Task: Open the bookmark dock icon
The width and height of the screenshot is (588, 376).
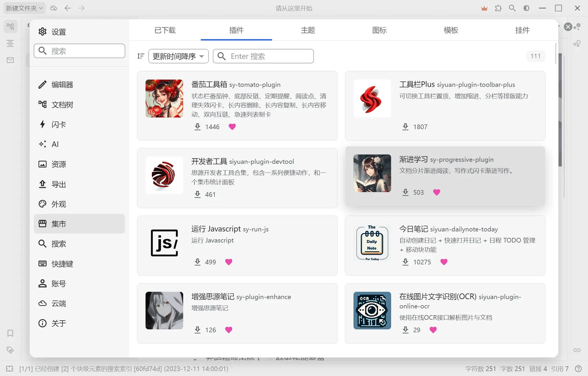Action: coord(10,333)
